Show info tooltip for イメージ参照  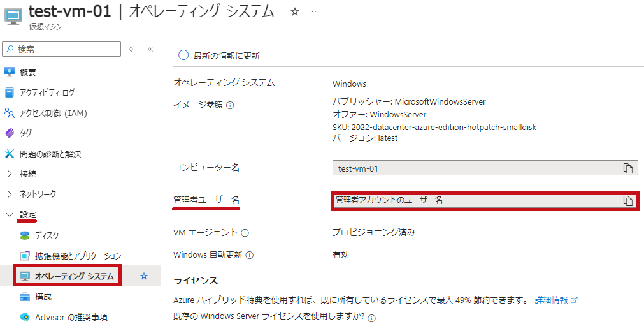(230, 106)
